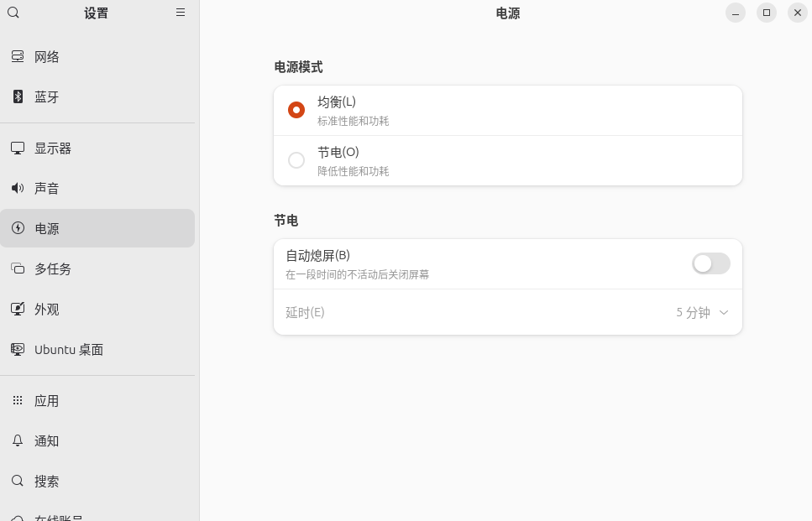Close the 电源 settings window

click(798, 13)
